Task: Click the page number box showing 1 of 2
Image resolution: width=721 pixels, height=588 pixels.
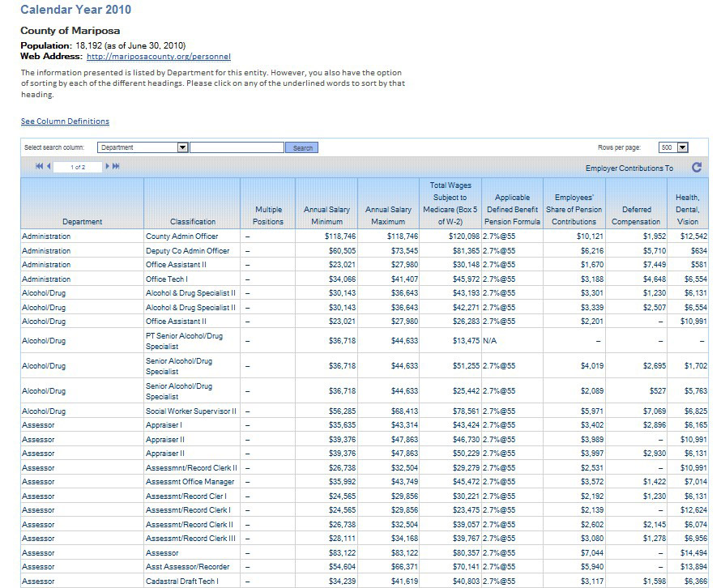Action: (78, 167)
